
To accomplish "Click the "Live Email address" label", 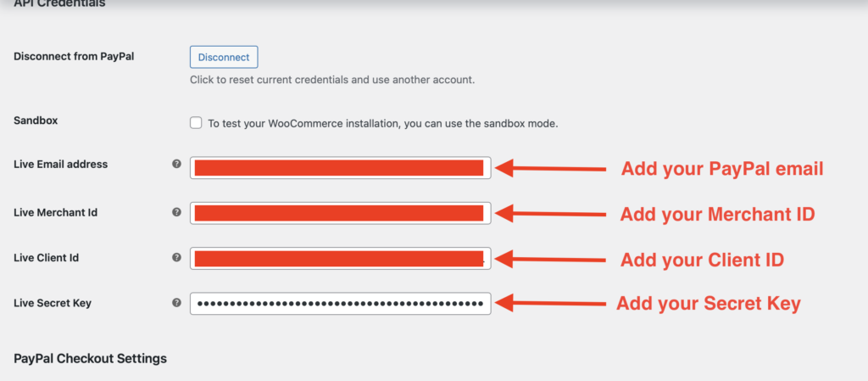I will click(61, 165).
